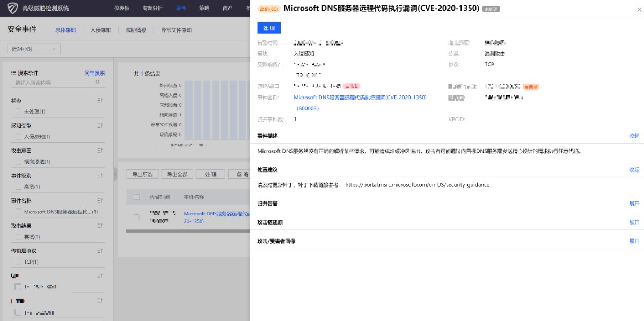The height and width of the screenshot is (321, 644).
Task: Click the sort icon of the 攻击意图 filter
Action: click(x=100, y=151)
